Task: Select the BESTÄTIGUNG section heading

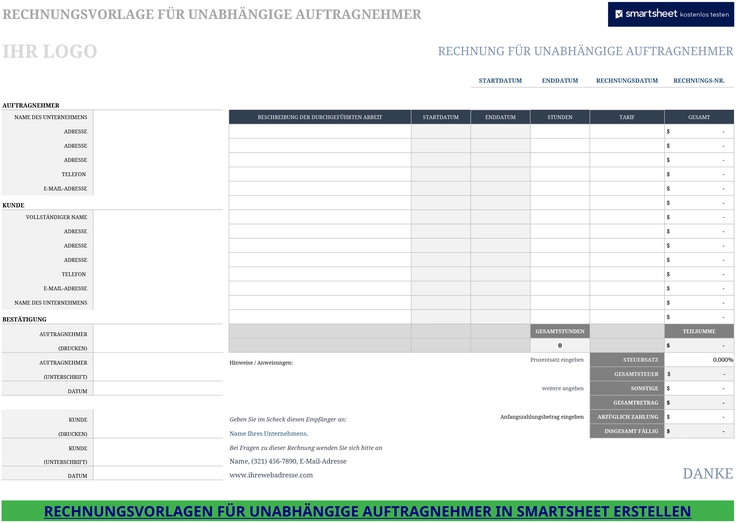Action: [24, 319]
